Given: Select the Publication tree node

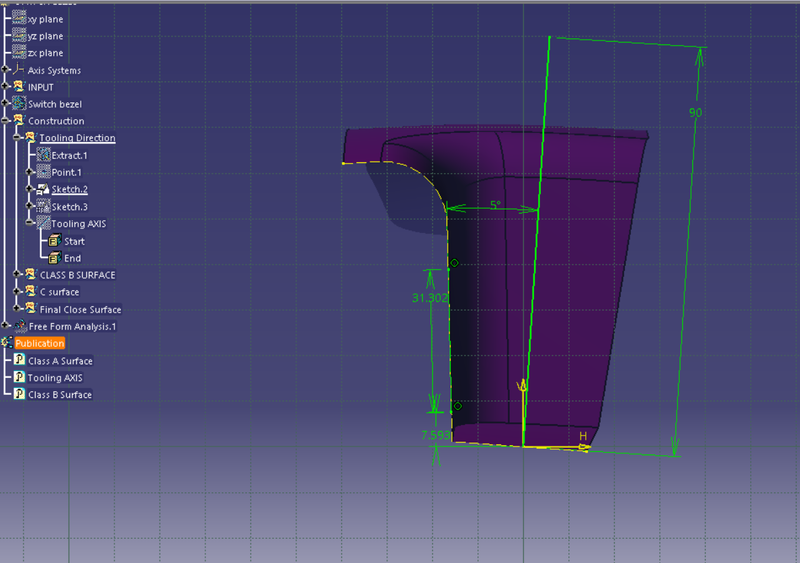Looking at the screenshot, I should (39, 343).
